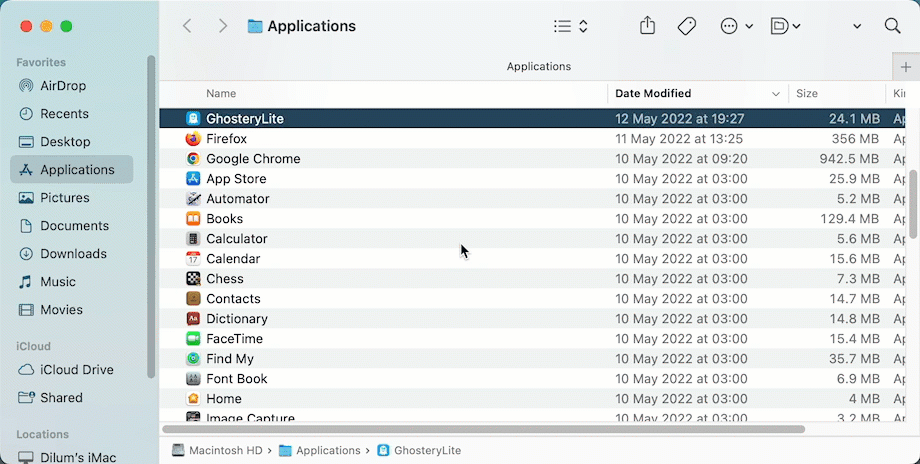Click the Automator app icon
The image size is (920, 464).
[x=193, y=198]
